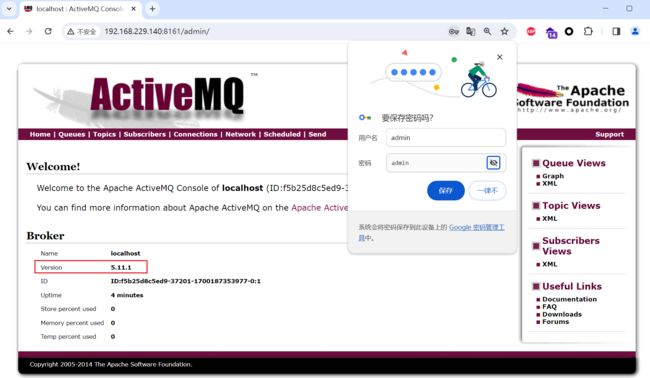This screenshot has height=378, width=650.
Task: Open Subscribers Views XML link
Action: 550,264
